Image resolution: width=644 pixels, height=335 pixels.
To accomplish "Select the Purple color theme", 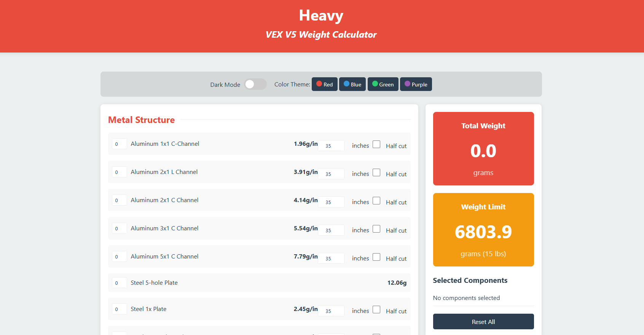I will [x=416, y=84].
